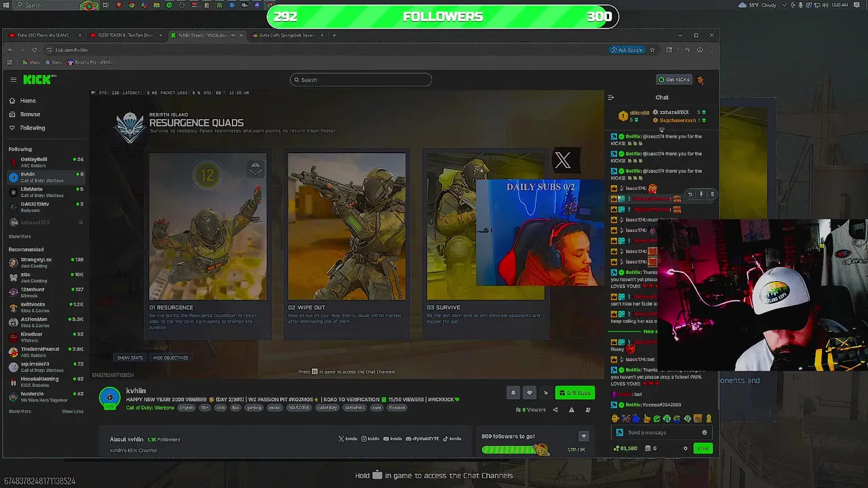Select kvhlin in Following list
868x488 pixels.
45,177
